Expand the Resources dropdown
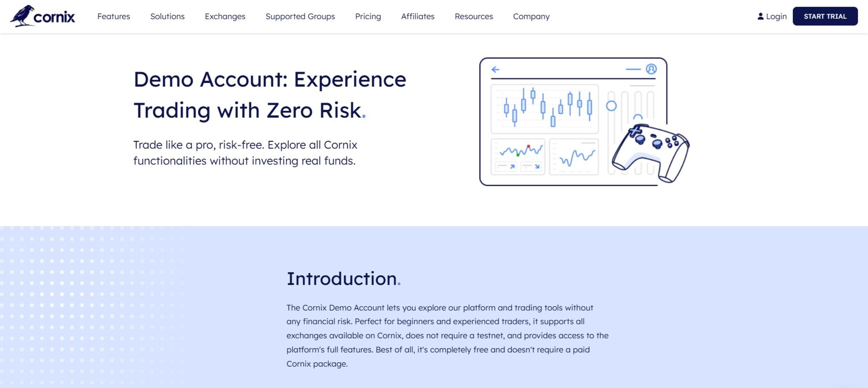Image resolution: width=868 pixels, height=388 pixels. pyautogui.click(x=474, y=16)
